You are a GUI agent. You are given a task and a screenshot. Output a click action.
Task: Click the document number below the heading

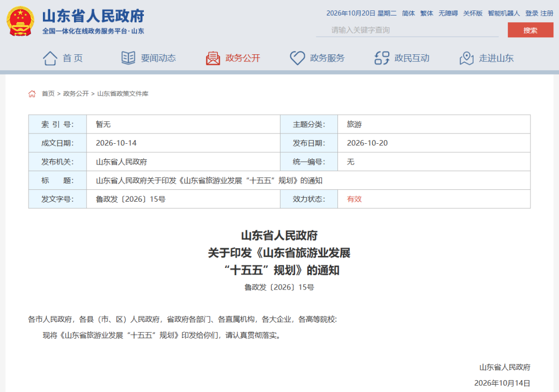279,288
